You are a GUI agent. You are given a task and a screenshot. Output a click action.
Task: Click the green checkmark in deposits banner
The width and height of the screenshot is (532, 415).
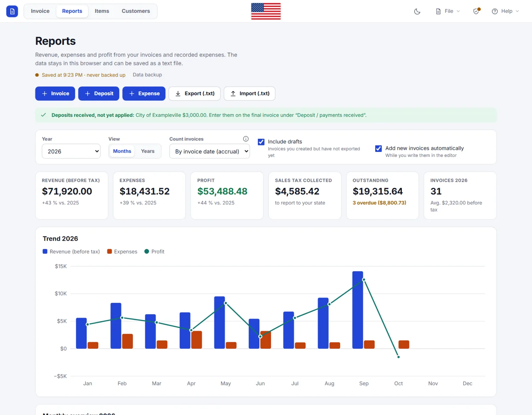(44, 115)
